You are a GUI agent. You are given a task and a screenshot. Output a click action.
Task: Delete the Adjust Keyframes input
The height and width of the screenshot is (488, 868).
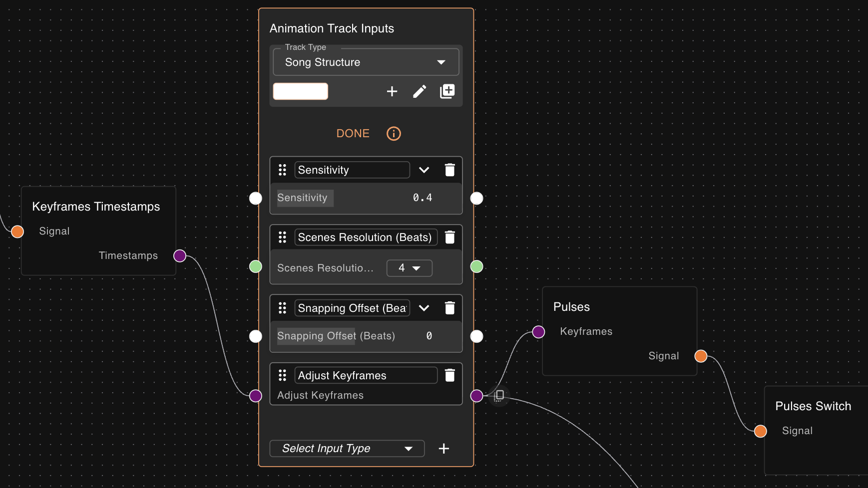[x=450, y=375]
